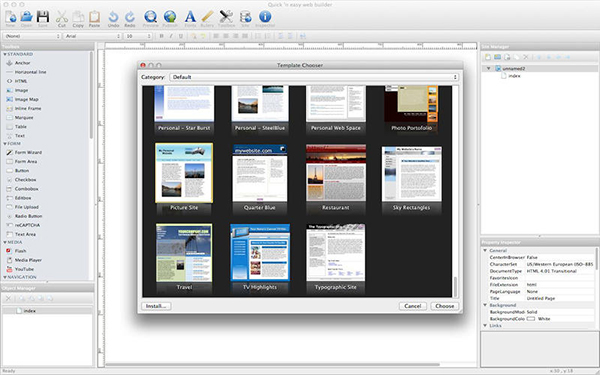Click the Save floppy disk icon
Screen dimensions: 600x375
click(43, 17)
